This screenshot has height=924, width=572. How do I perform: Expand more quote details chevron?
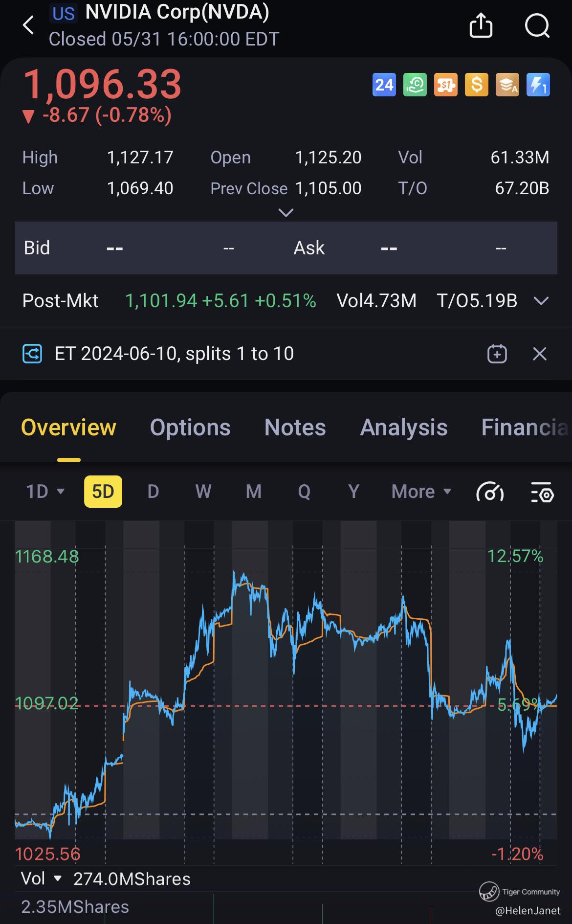pos(286,212)
